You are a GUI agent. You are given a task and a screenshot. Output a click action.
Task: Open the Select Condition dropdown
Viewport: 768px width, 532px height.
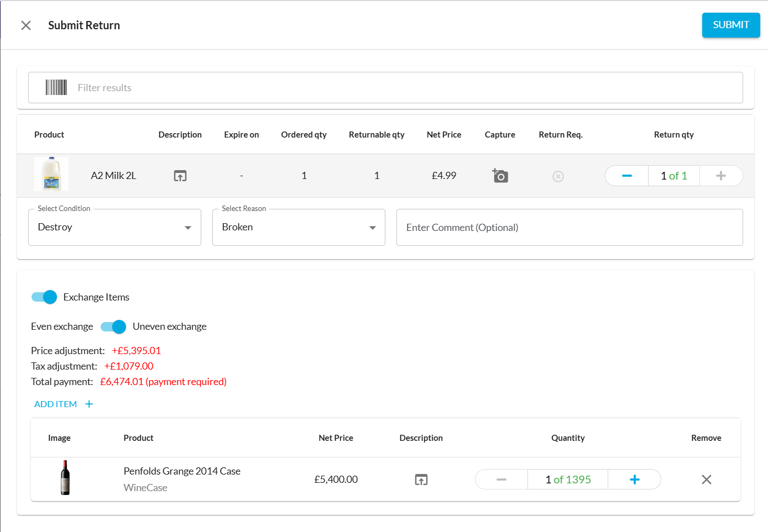coord(114,227)
